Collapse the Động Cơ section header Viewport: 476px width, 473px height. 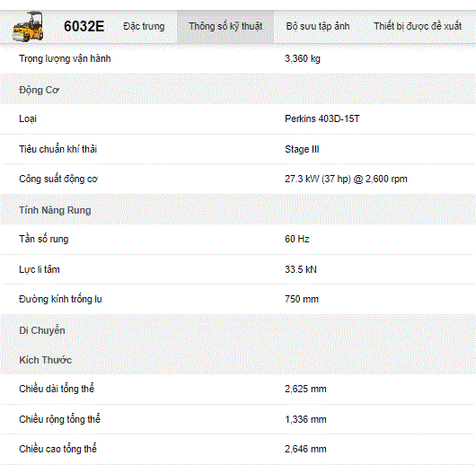click(238, 89)
